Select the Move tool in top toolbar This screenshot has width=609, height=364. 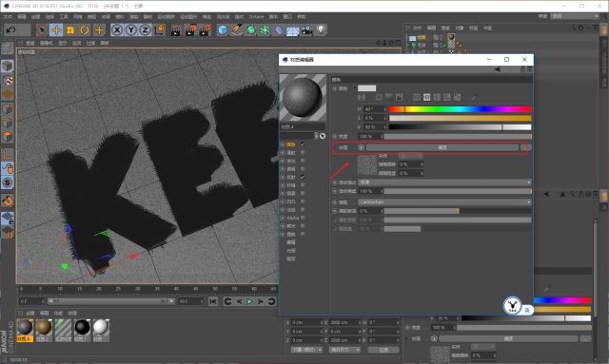point(56,29)
